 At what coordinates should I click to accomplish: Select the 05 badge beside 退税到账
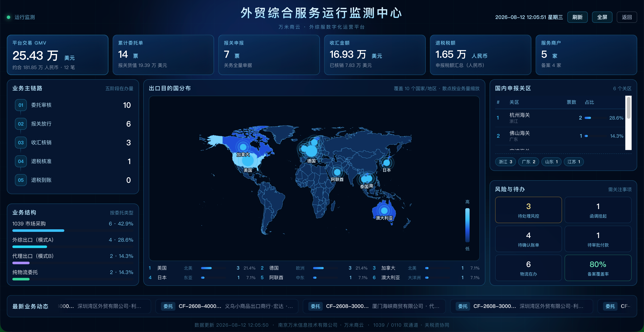point(21,180)
